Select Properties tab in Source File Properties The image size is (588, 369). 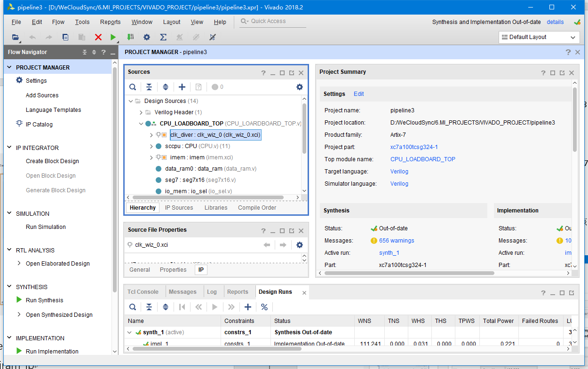173,270
